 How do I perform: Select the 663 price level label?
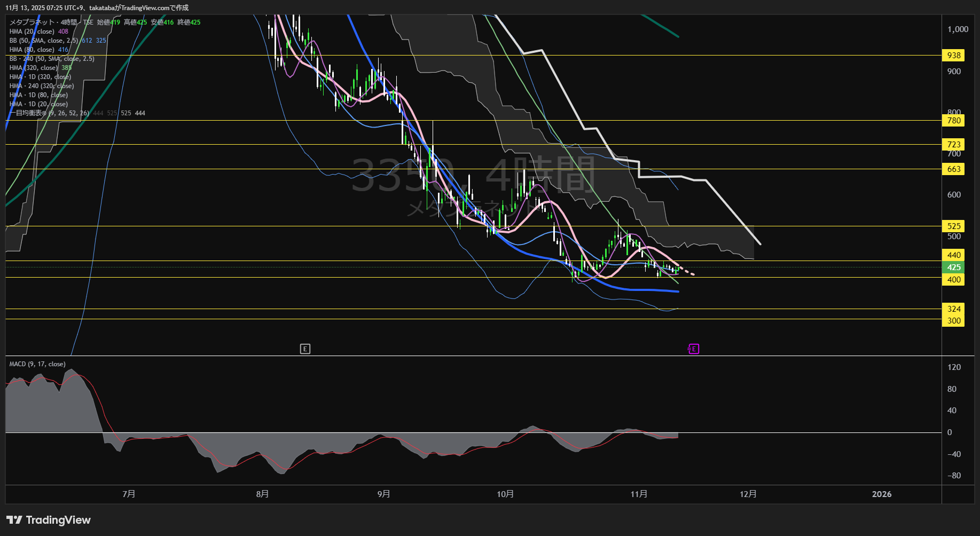[953, 169]
